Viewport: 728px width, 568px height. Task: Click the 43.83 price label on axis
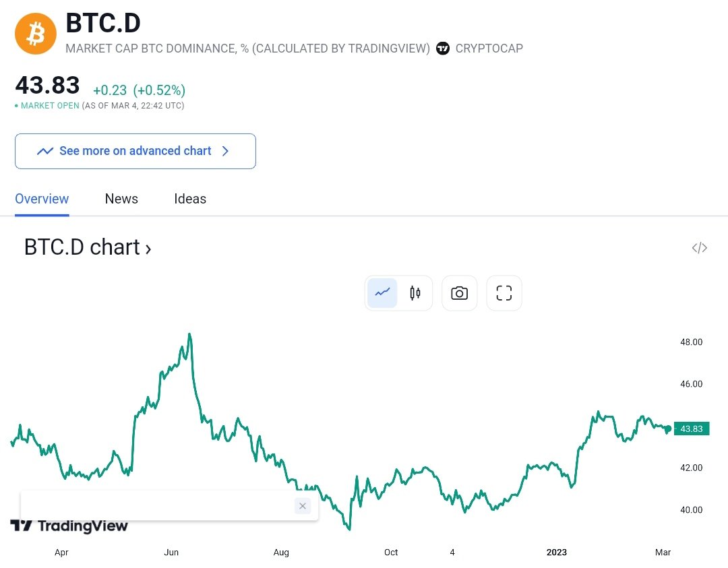tap(692, 429)
